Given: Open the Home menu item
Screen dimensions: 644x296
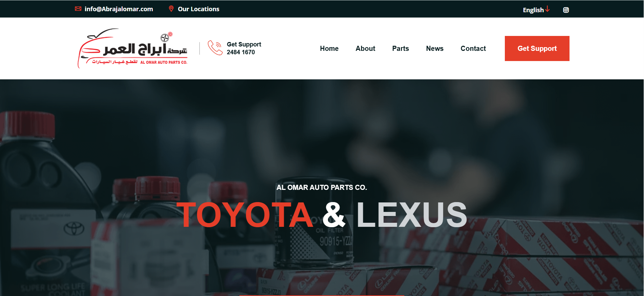Looking at the screenshot, I should (x=329, y=48).
